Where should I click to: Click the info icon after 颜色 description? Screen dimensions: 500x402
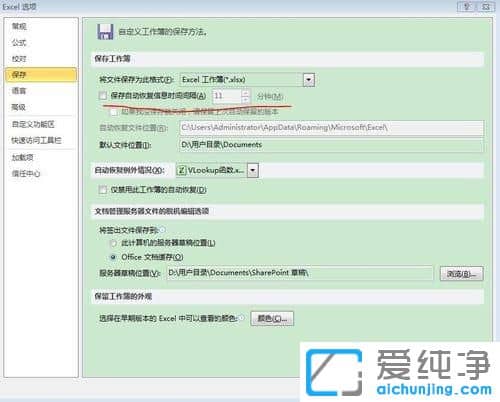241,318
